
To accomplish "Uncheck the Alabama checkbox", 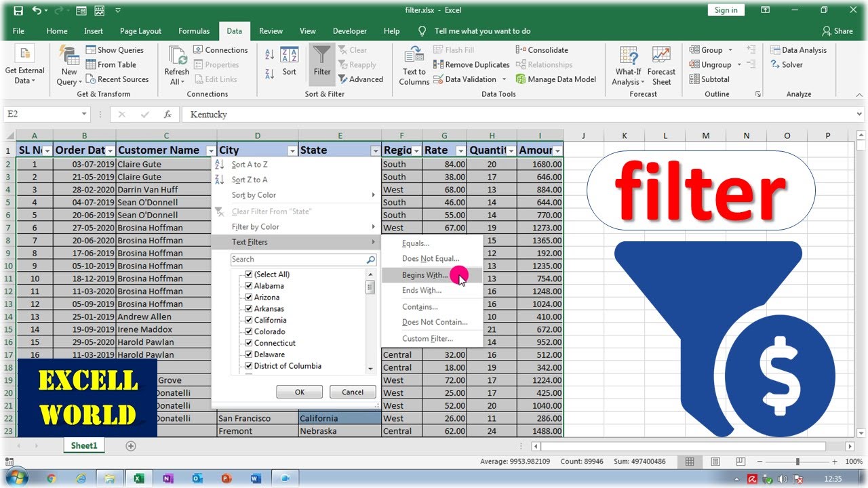I will coord(249,286).
